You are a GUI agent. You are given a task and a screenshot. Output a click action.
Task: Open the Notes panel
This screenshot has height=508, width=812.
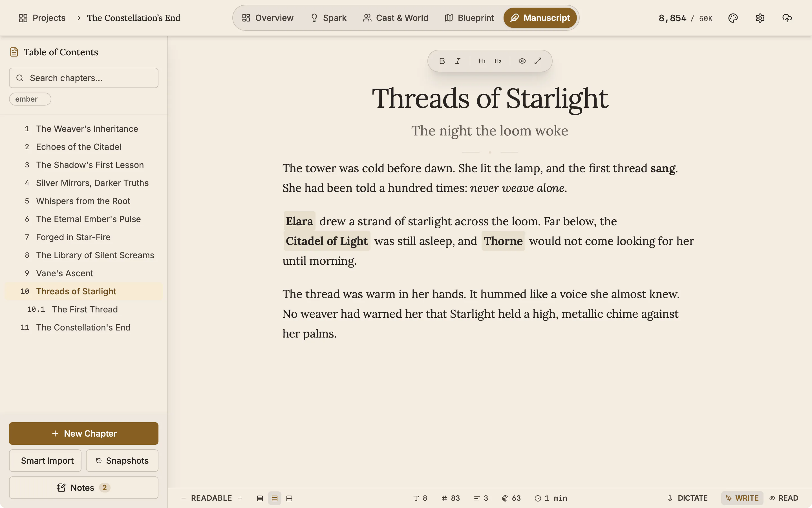pos(83,487)
